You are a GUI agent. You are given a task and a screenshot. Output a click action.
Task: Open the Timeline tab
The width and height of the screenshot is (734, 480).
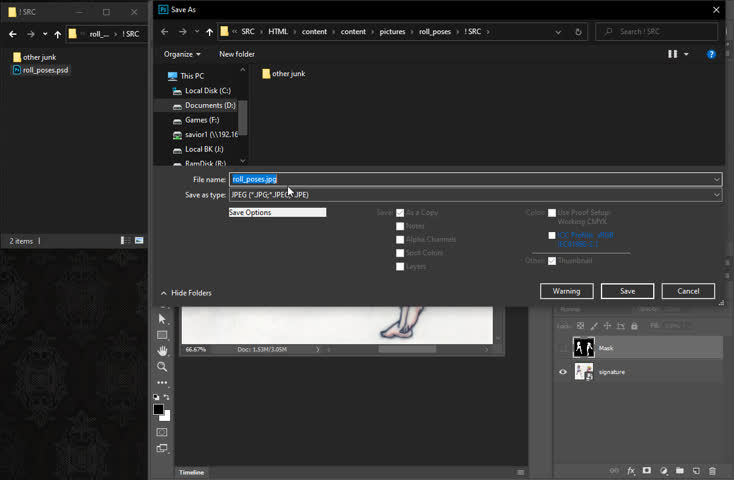[x=191, y=472]
